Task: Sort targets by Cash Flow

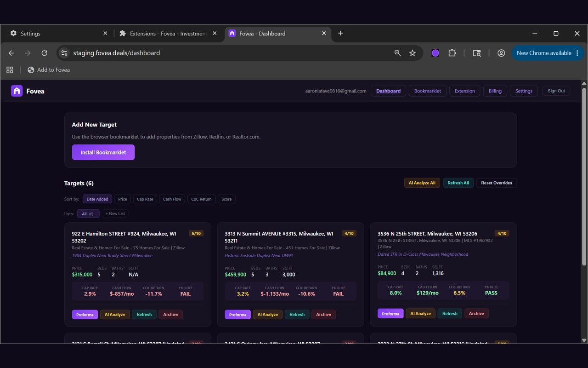Action: pos(172,199)
